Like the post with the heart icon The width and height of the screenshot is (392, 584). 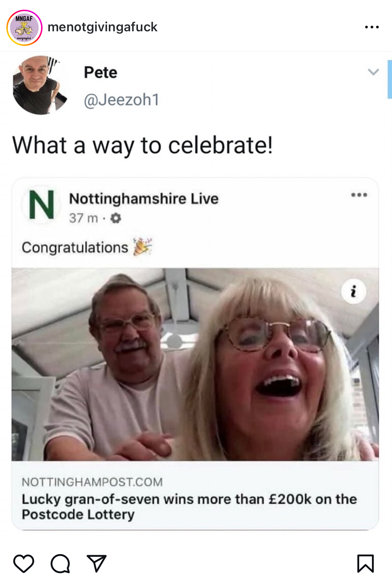[24, 563]
